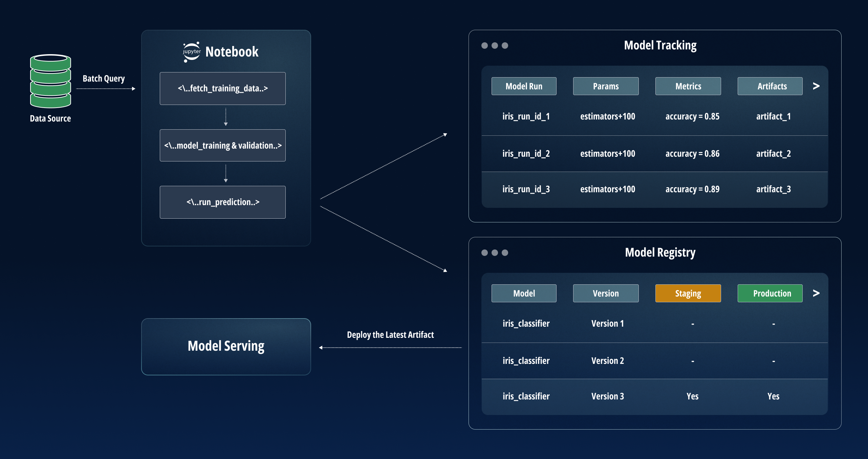The width and height of the screenshot is (868, 459).
Task: Click the green Data Source database icon
Action: [50, 81]
